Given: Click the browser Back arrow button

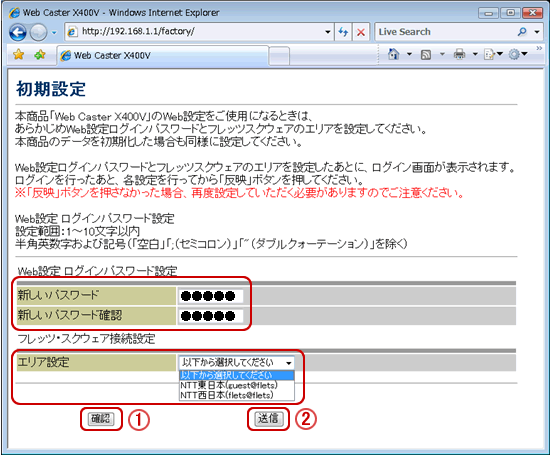Looking at the screenshot, I should [x=18, y=32].
